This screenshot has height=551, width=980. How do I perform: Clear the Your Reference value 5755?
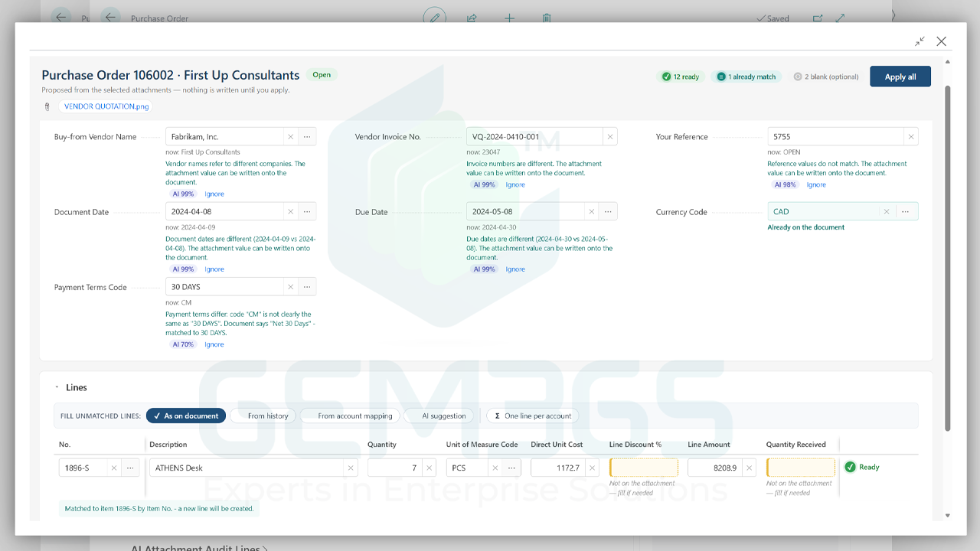tap(910, 137)
